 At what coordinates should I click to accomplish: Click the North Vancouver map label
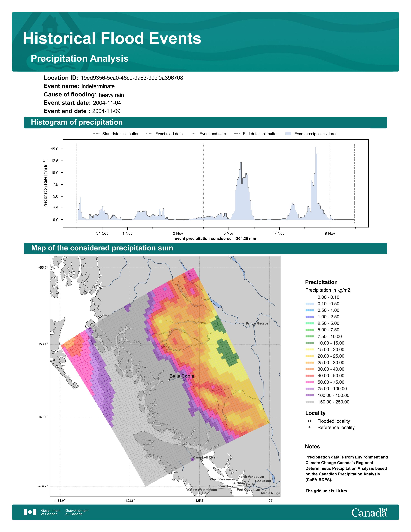point(251,477)
